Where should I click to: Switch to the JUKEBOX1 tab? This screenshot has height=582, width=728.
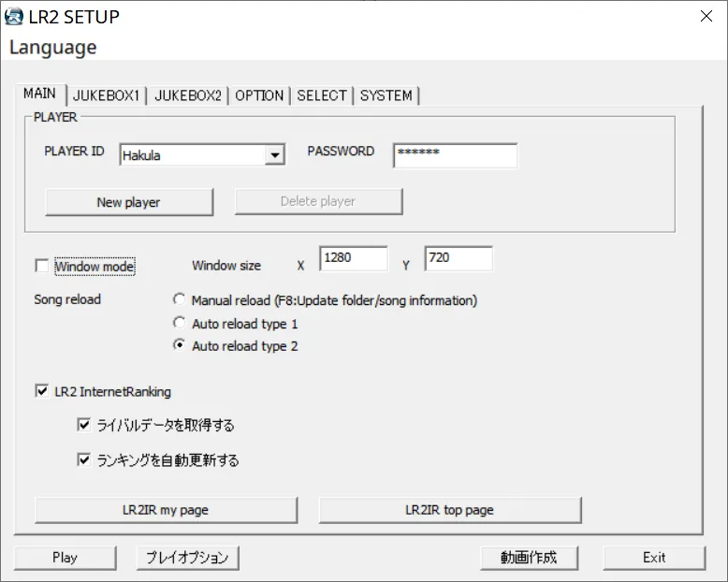[x=107, y=95]
